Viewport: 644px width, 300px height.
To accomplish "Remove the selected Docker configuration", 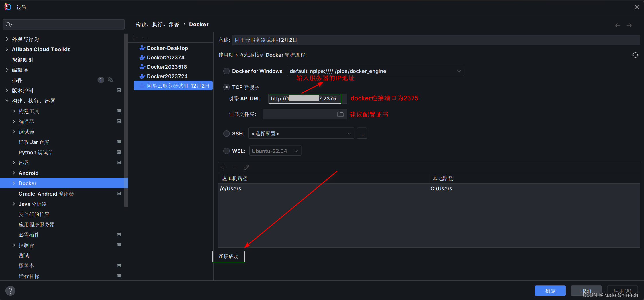I will click(145, 37).
